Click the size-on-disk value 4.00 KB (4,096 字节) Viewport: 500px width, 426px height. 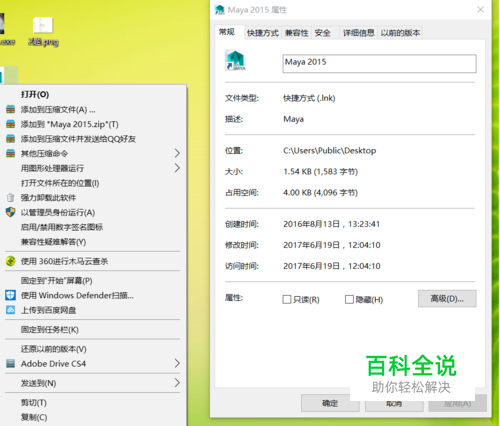pyautogui.click(x=321, y=193)
